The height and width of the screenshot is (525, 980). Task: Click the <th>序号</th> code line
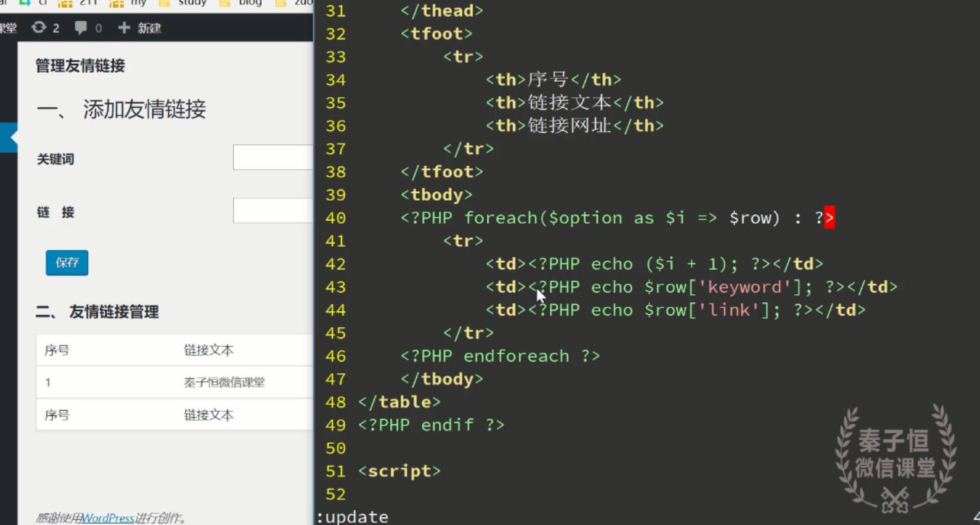point(554,80)
